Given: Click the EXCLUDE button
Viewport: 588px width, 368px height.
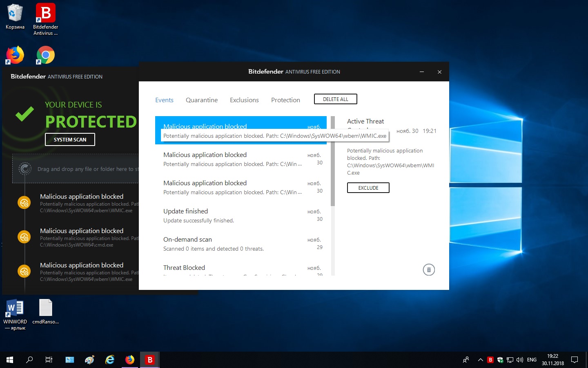Looking at the screenshot, I should point(368,188).
